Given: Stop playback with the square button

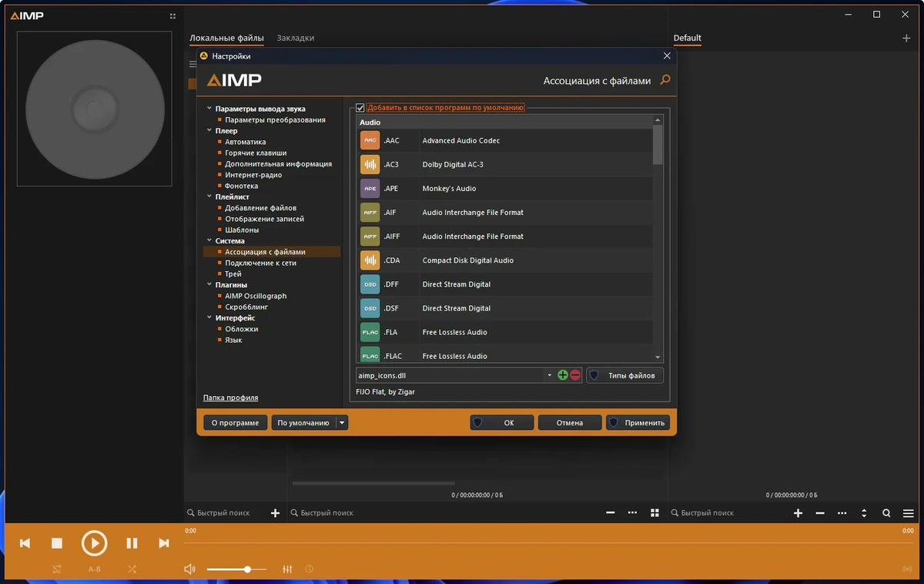Looking at the screenshot, I should [57, 543].
